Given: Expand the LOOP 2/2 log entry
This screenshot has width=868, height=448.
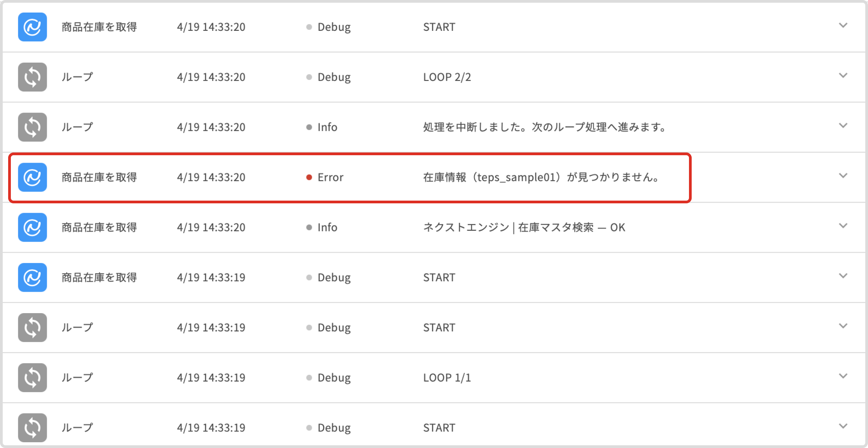Looking at the screenshot, I should click(843, 76).
